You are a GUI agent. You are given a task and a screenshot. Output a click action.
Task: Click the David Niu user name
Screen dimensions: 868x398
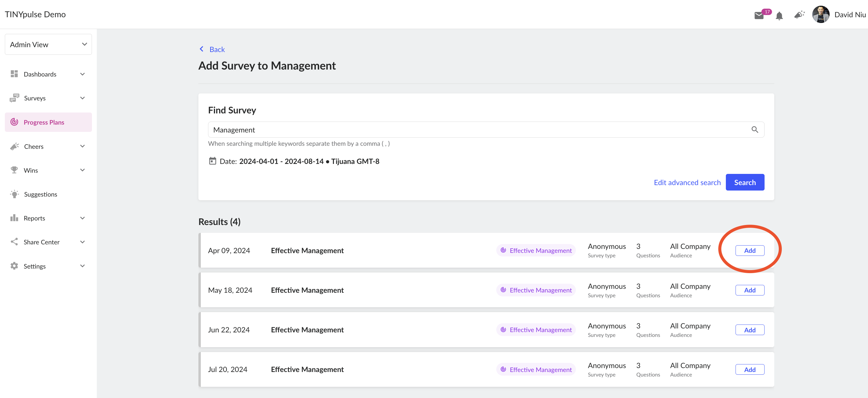[850, 15]
